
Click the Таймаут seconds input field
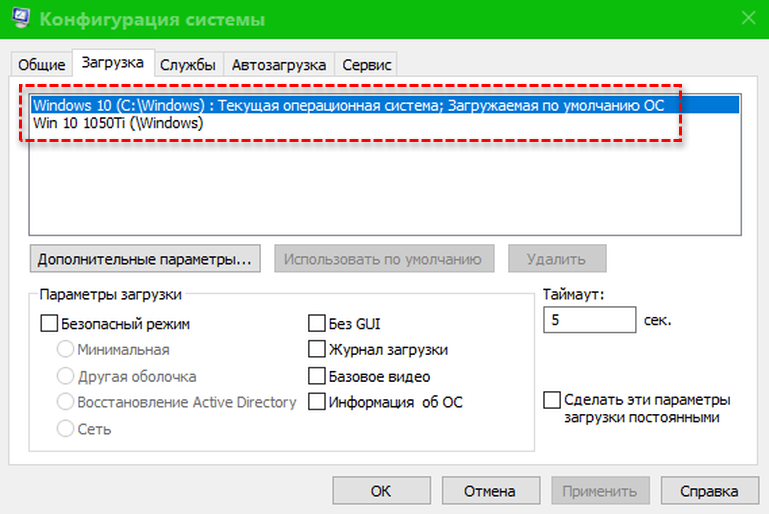click(590, 320)
